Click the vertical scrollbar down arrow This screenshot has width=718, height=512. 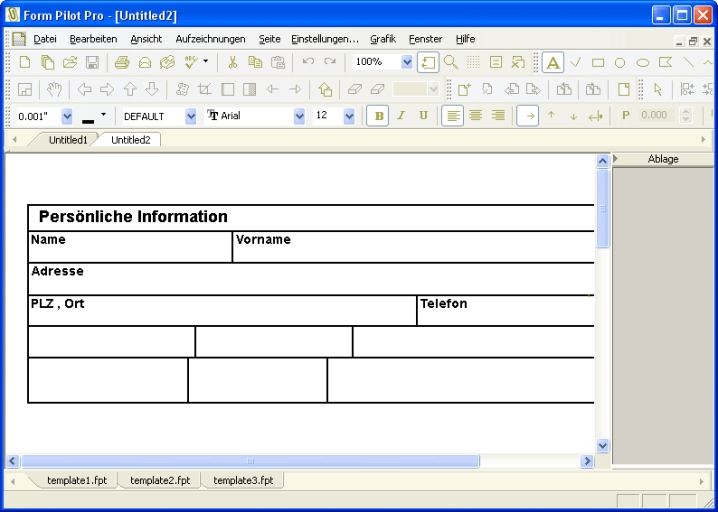pyautogui.click(x=603, y=446)
